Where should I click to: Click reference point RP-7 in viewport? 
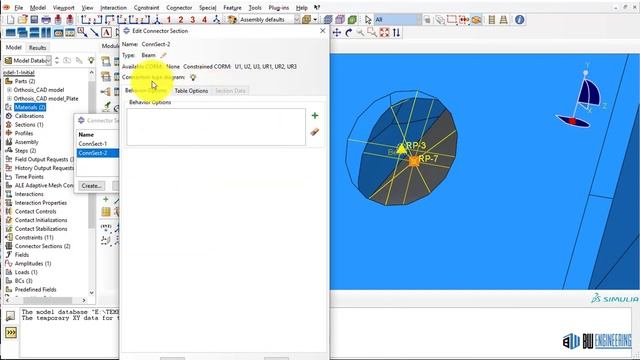coord(413,161)
